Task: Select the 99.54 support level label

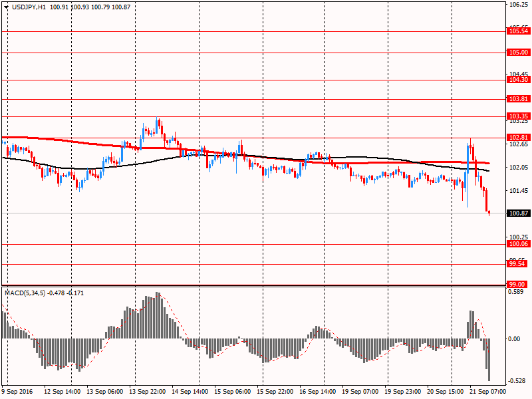Action: coord(517,263)
